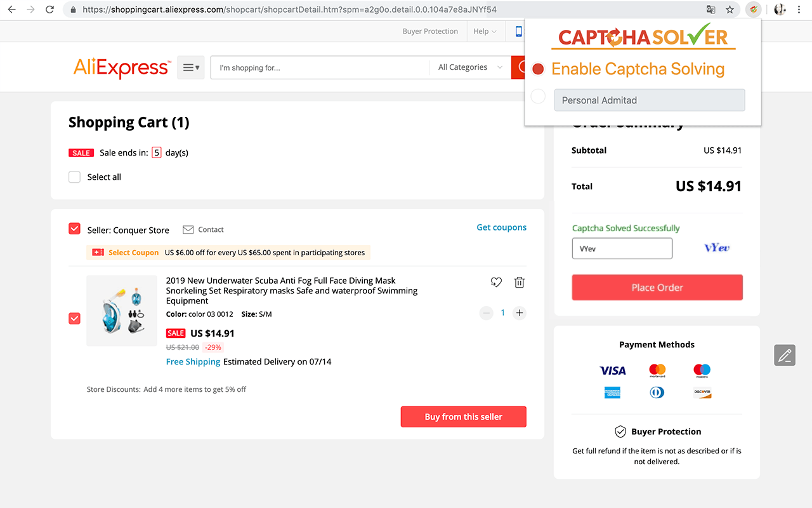Click the Store Discounts notice text

pos(166,389)
